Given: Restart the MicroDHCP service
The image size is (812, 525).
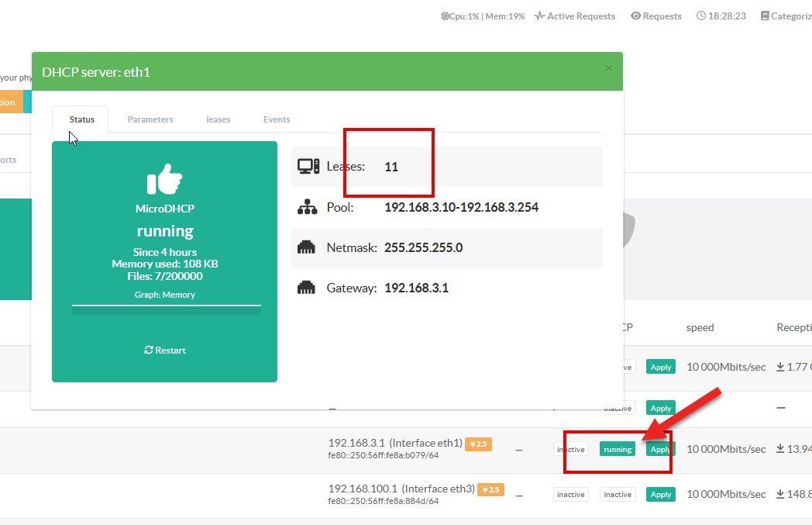Looking at the screenshot, I should [165, 351].
